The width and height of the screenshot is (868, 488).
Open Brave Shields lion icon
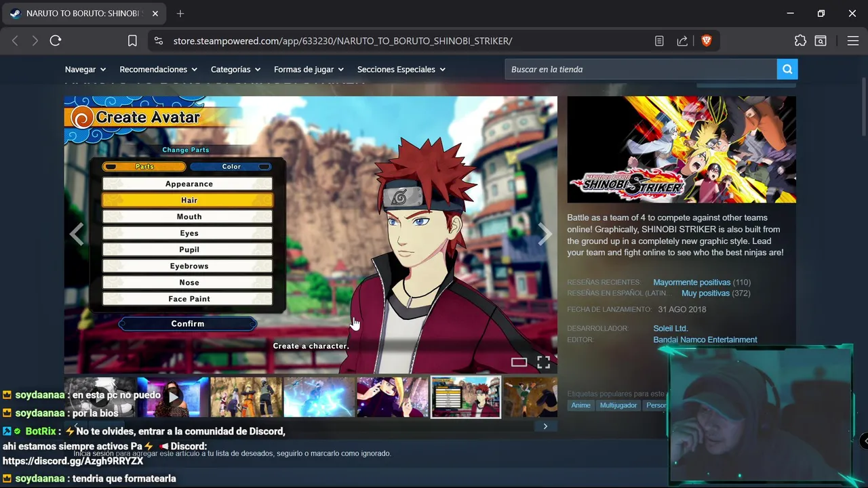click(x=706, y=41)
